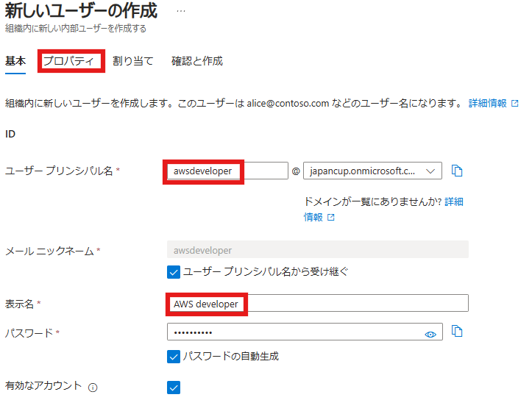The image size is (532, 414).
Task: Open the domain not listed 詳細情報 link
Action: coord(383,209)
